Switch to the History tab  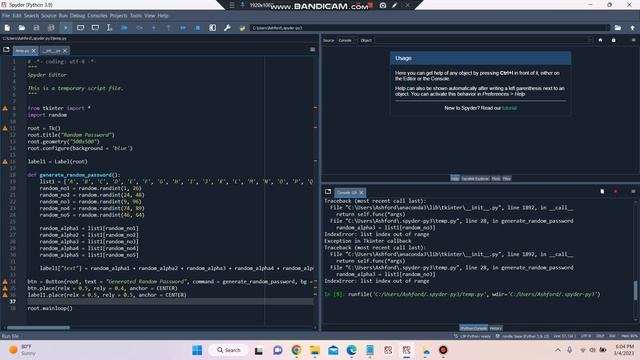496,328
